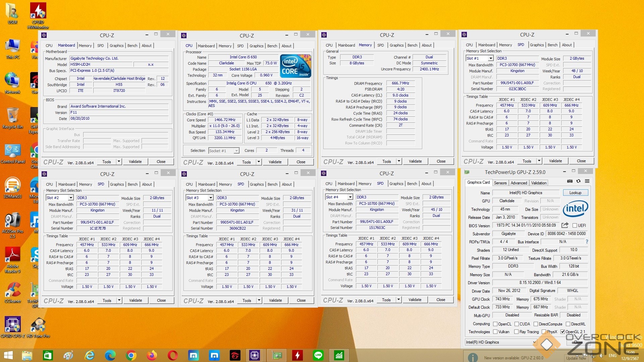Switch to the Sensors tab in GPU-Z
This screenshot has height=362, width=644.
coord(500,183)
